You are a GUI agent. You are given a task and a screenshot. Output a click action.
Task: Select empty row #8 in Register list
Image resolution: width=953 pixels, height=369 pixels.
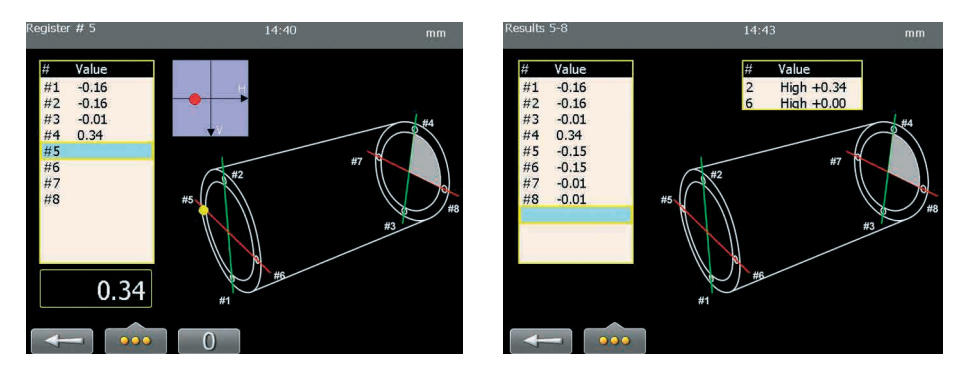tap(97, 199)
